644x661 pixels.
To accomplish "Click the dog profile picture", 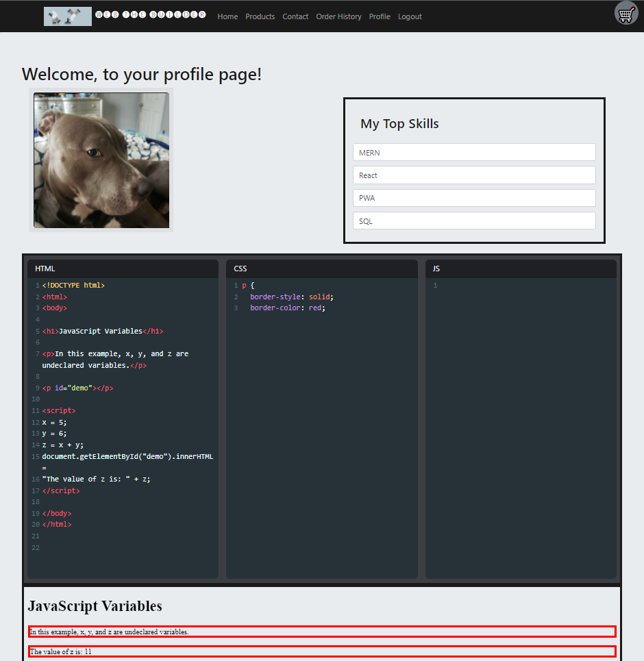I will (101, 160).
